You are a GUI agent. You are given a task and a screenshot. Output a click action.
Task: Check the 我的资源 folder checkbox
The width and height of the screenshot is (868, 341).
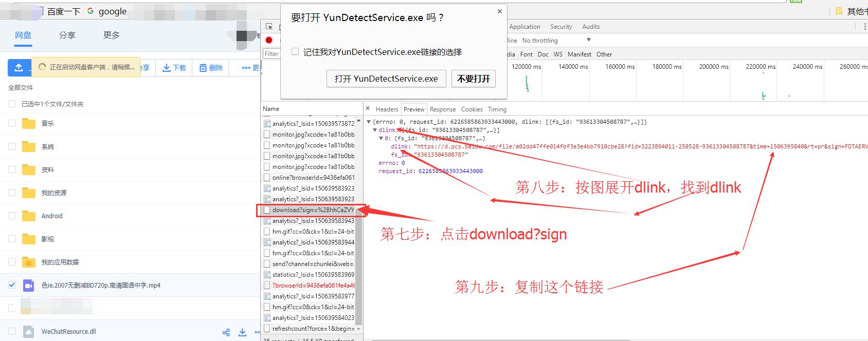(12, 193)
